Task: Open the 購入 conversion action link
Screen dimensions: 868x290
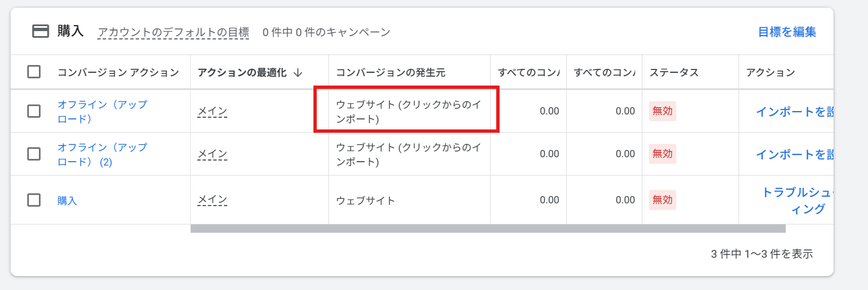Action: point(67,201)
